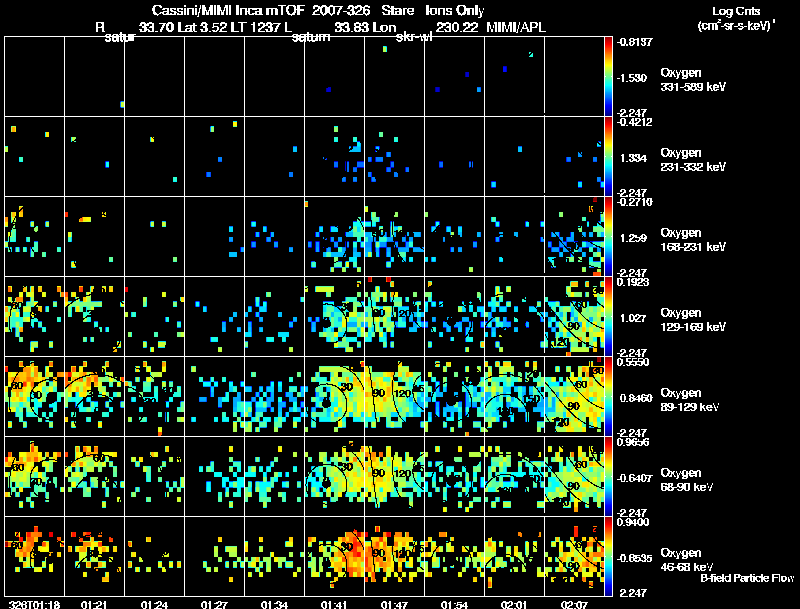Click the '02:07' time axis label
This screenshot has width=800, height=609.
tap(574, 604)
